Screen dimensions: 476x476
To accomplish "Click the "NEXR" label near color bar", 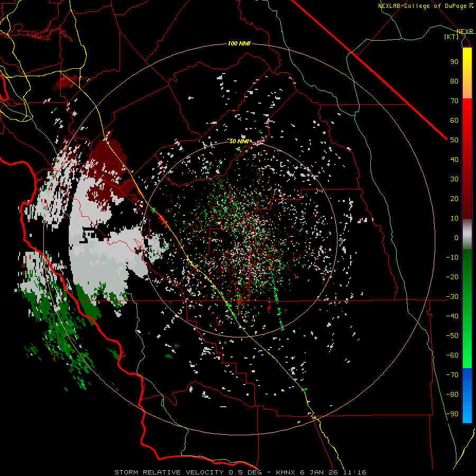I will (x=465, y=31).
